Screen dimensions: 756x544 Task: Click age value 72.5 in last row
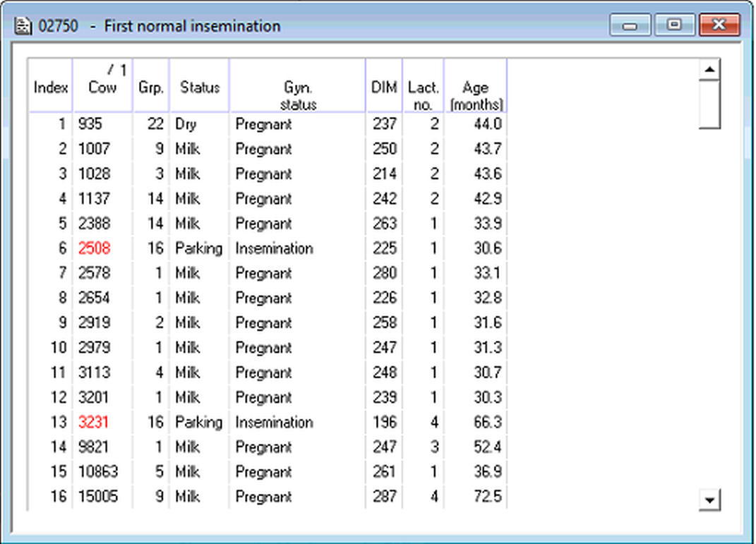488,497
